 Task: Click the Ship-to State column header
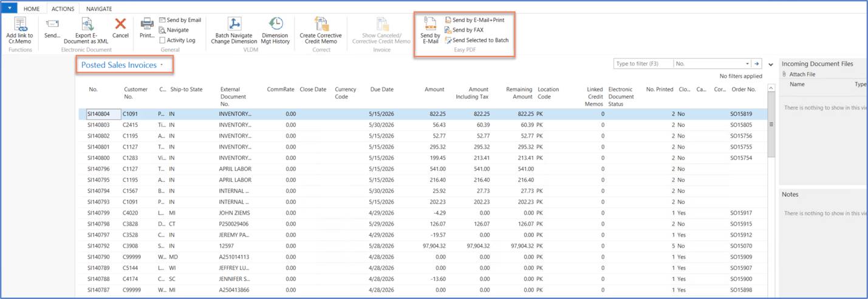(x=186, y=89)
